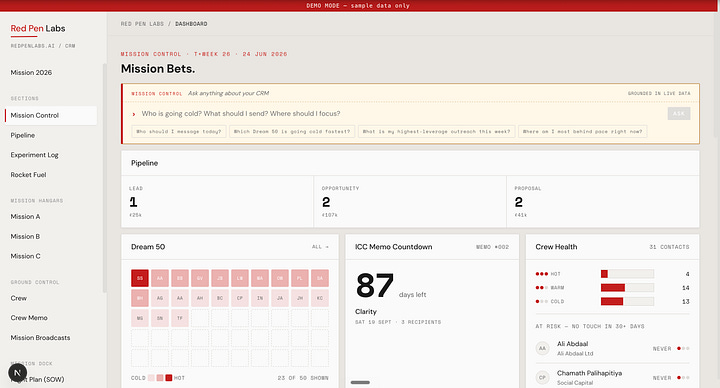Viewport: 720px width, 388px height.
Task: Click the sidebar vertical scrollbar
Action: pos(105,178)
